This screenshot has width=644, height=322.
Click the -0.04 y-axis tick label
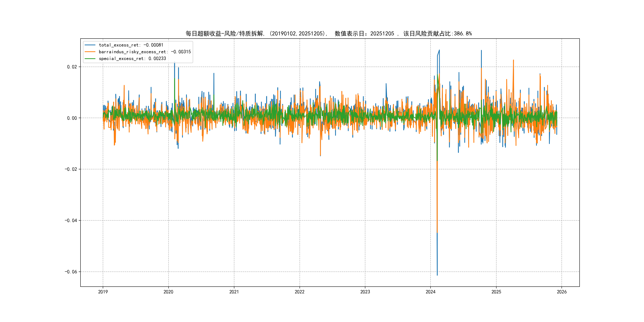[71, 220]
